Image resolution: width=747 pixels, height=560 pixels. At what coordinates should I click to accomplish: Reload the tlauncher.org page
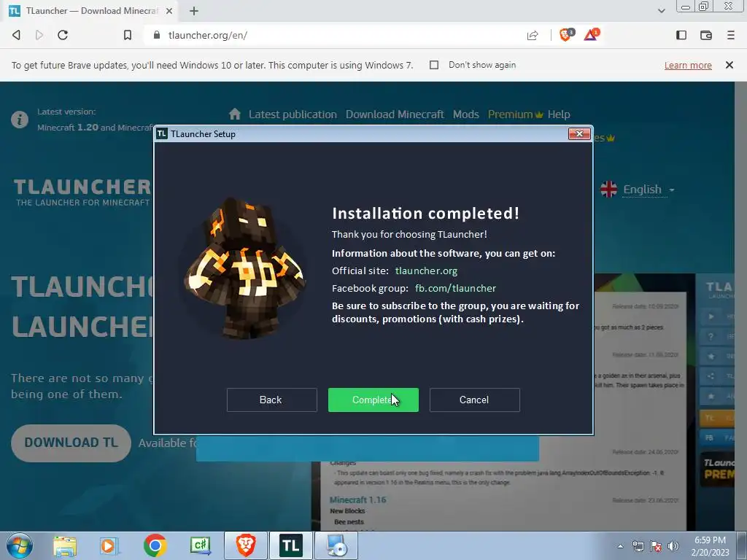63,35
